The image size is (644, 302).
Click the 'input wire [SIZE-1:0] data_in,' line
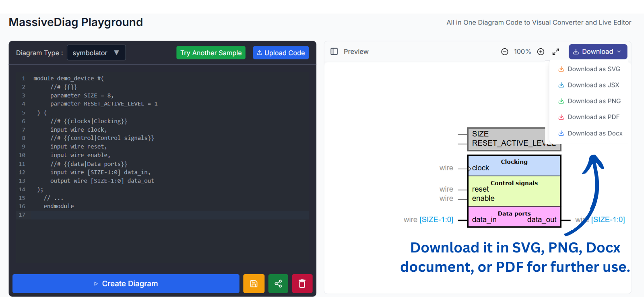tap(100, 172)
